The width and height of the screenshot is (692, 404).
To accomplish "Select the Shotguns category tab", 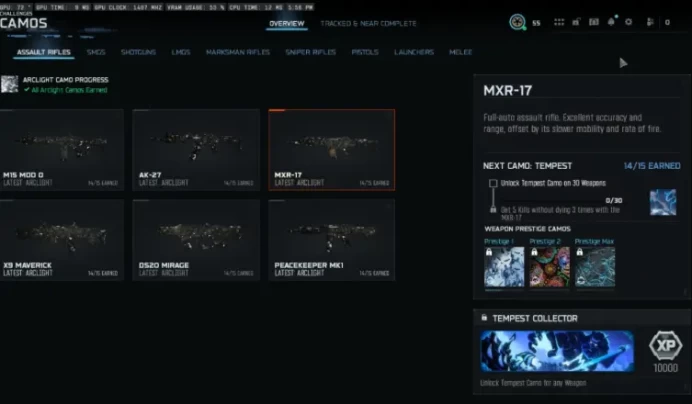I will click(138, 52).
